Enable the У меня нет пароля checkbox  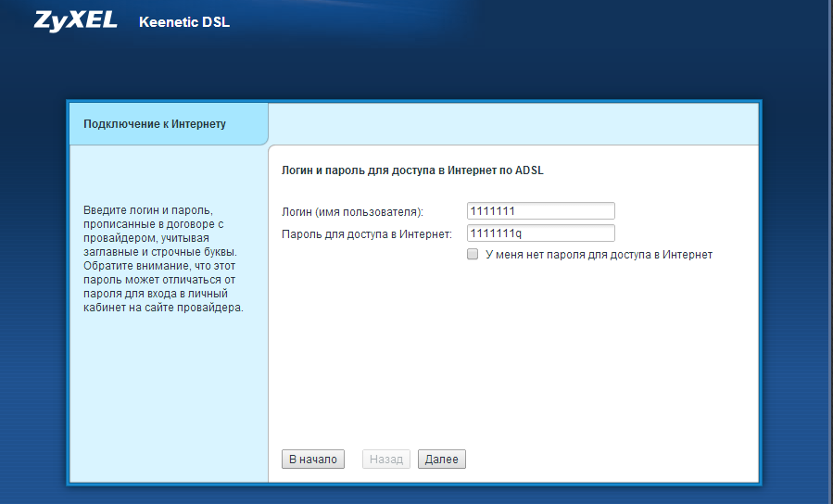[x=473, y=254]
